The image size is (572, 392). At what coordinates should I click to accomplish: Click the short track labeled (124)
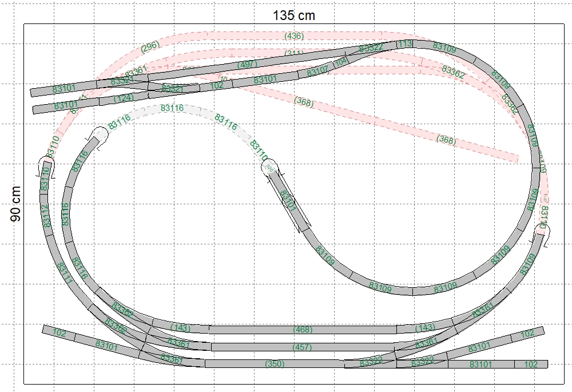(x=123, y=99)
